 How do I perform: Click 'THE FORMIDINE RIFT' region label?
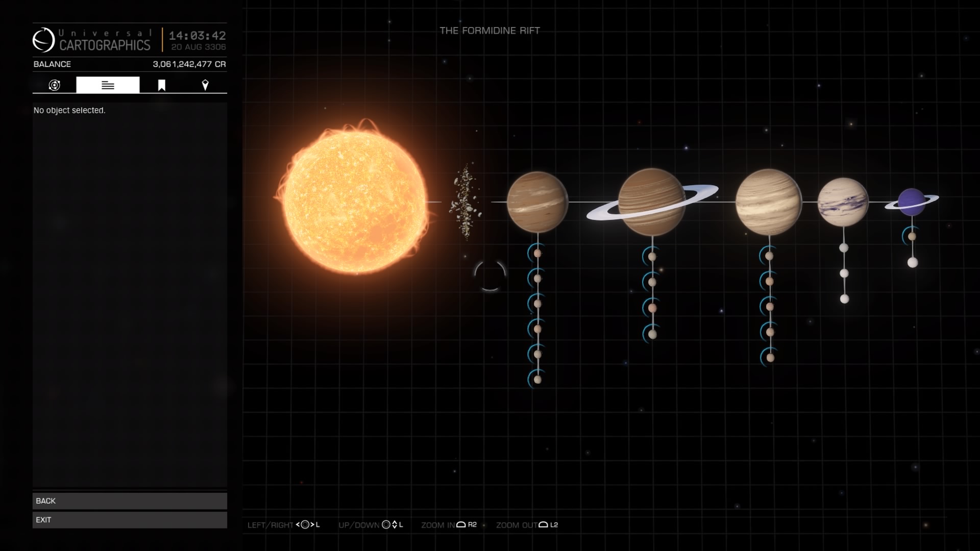tap(490, 31)
